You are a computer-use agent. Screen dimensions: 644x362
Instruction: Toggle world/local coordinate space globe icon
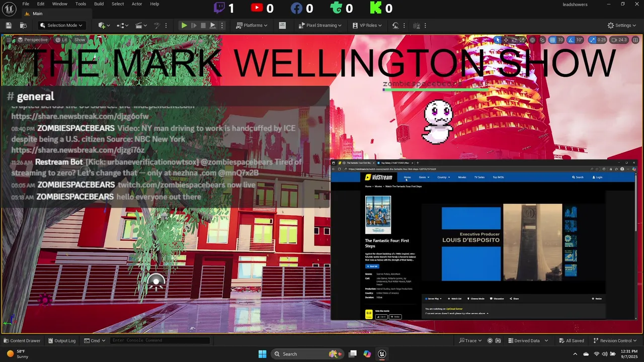click(x=533, y=40)
